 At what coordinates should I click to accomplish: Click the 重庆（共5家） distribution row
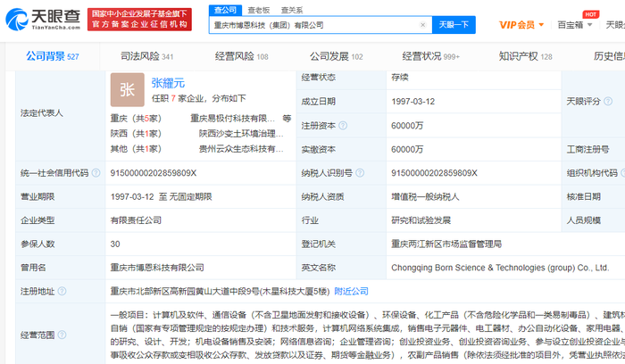coord(136,119)
